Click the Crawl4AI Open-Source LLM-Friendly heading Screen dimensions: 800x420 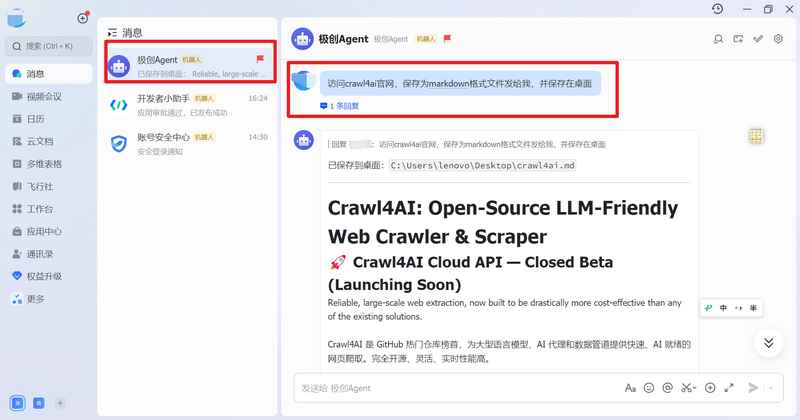pos(503,223)
